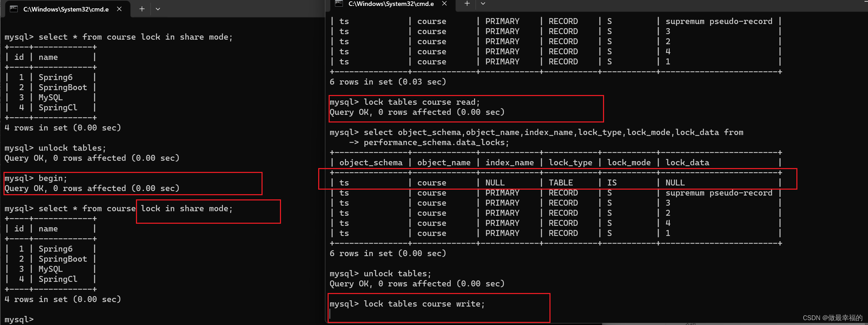Click the empty 'mysql>' prompt in left terminal
Viewport: 868px width, 325px height.
[x=19, y=319]
